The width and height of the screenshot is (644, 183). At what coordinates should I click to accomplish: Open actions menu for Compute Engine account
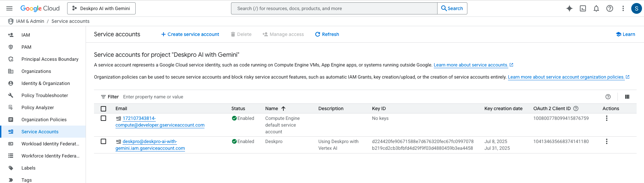606,118
